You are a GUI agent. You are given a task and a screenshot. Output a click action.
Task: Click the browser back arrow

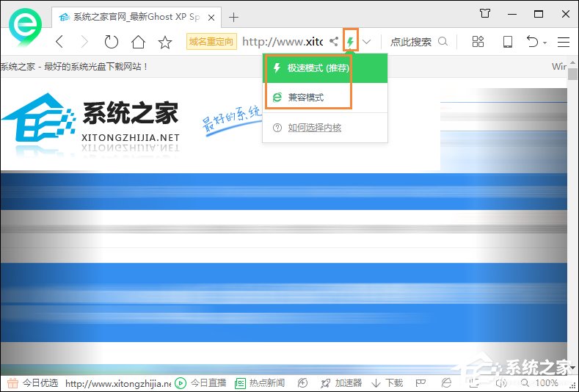click(x=59, y=43)
